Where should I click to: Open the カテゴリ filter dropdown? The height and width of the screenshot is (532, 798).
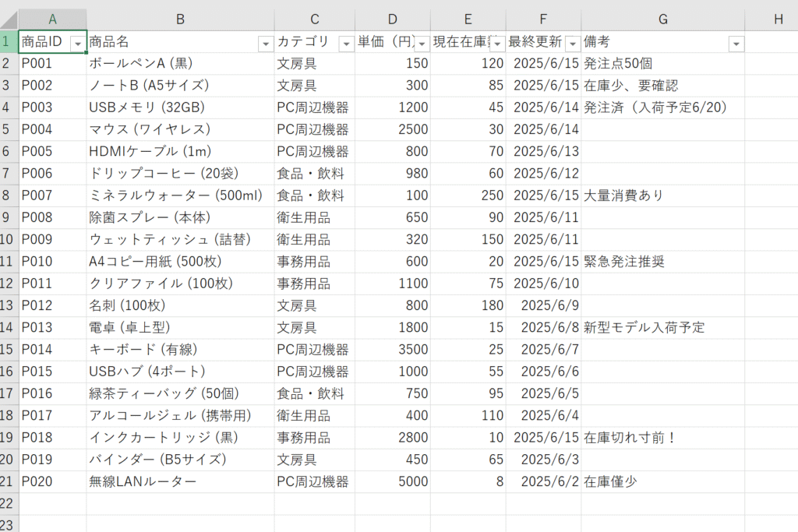pos(346,44)
